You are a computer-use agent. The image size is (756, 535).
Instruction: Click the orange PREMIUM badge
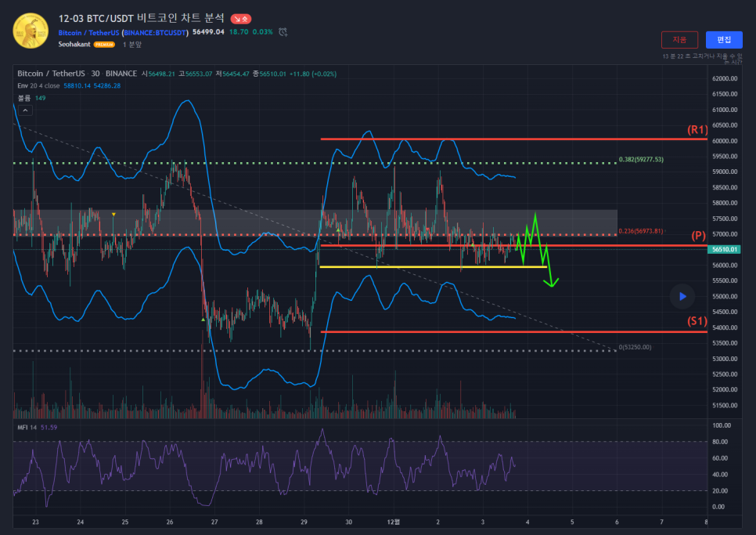click(x=104, y=45)
